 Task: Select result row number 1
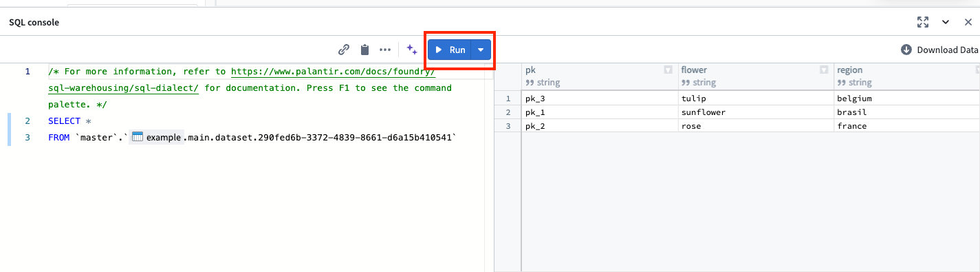[x=508, y=98]
